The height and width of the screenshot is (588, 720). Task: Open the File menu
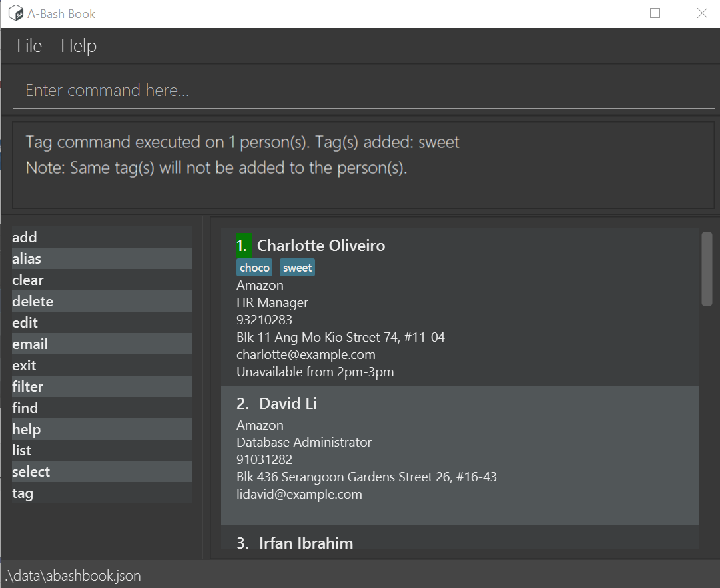pos(29,46)
